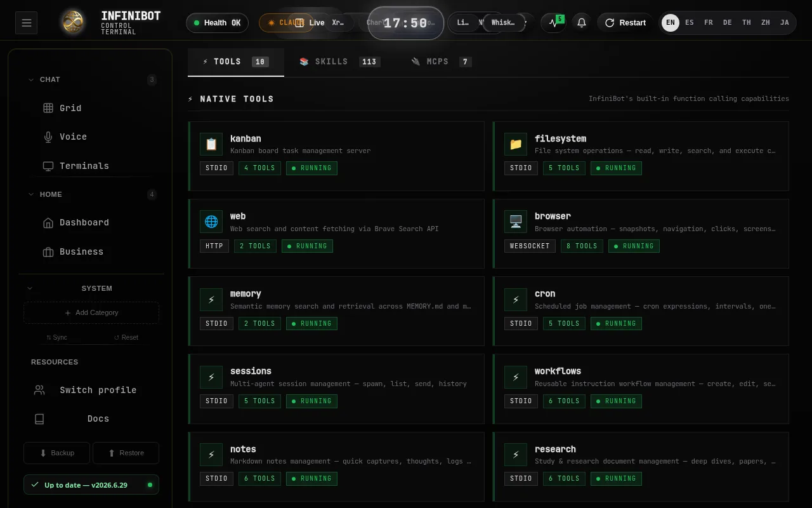Click the NATIVE TOOLS heading

(x=237, y=99)
